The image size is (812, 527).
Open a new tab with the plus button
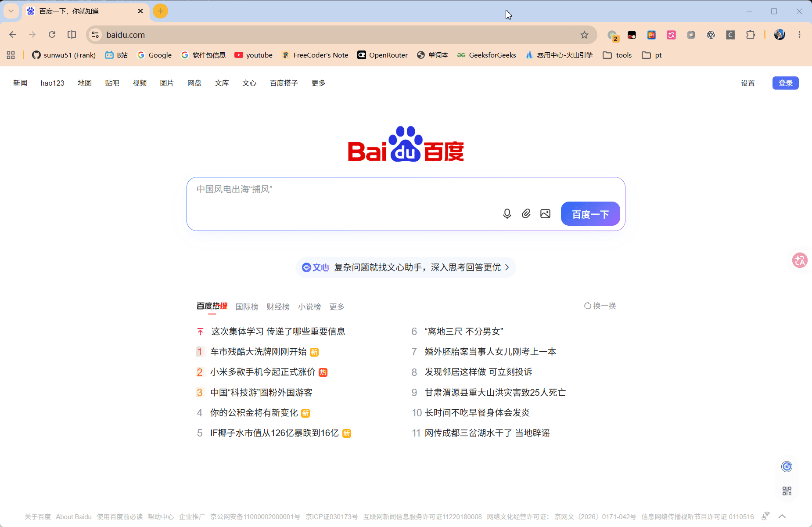(x=161, y=11)
